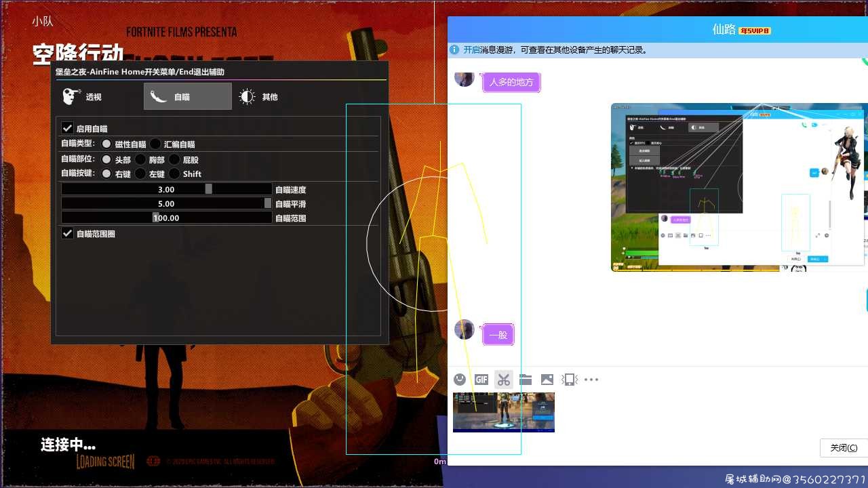Click the 仙路 chat title
868x488 pixels.
724,29
